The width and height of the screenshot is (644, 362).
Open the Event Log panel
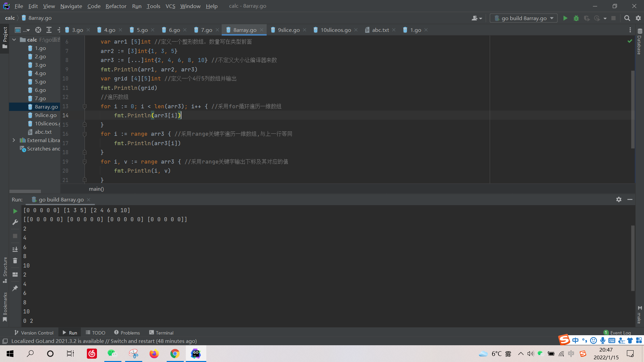click(620, 333)
